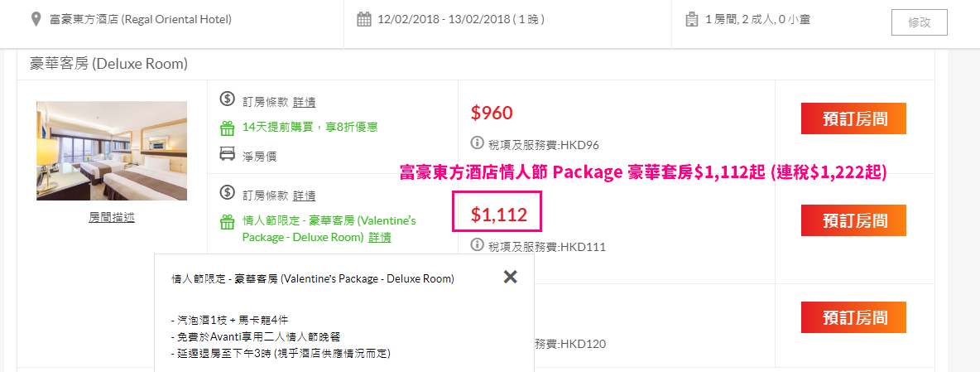
Task: Click the 修改 button to modify the search
Action: [920, 22]
